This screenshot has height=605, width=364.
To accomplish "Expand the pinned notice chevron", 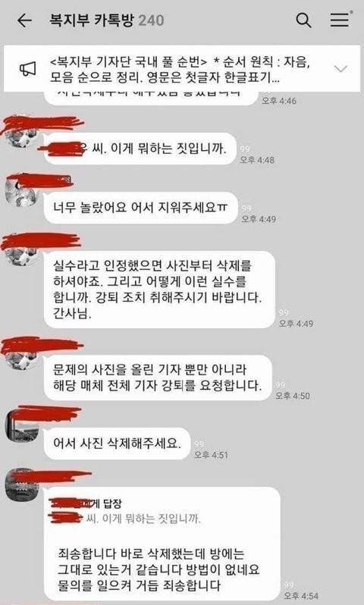I will click(340, 69).
